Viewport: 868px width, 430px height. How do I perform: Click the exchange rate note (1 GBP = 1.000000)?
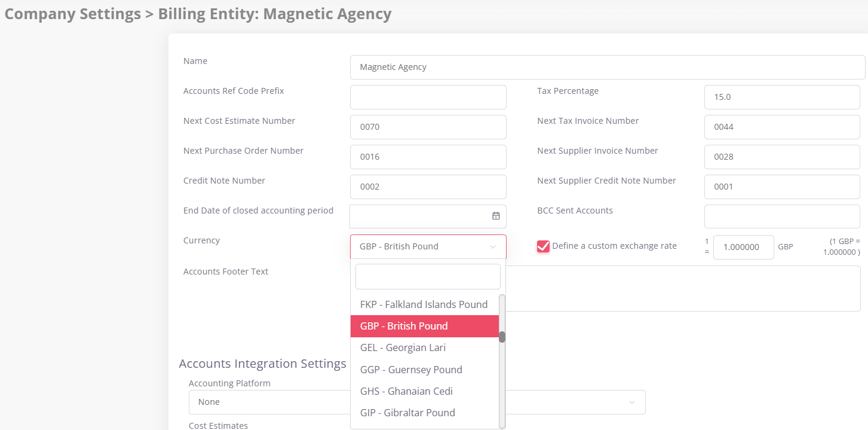click(842, 246)
